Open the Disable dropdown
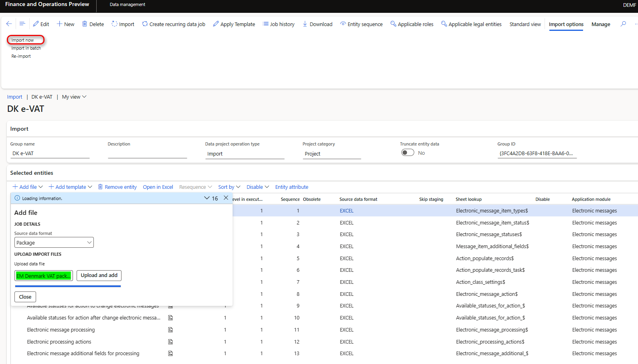Image resolution: width=638 pixels, height=364 pixels. click(257, 187)
